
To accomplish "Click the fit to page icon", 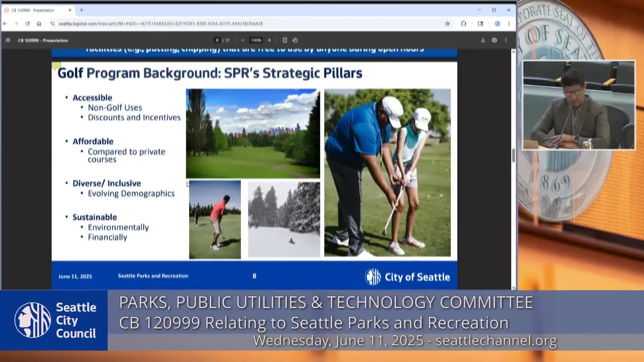I will tap(285, 40).
